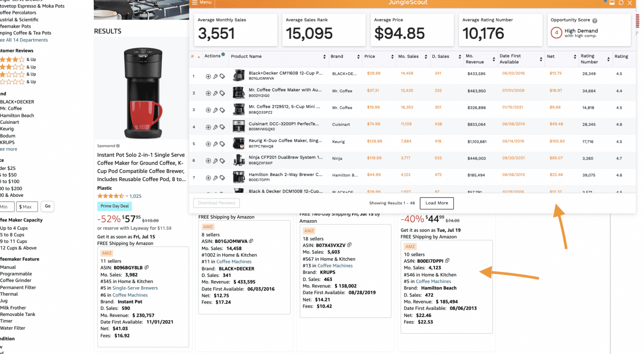Open the JungleScout Menu
644x354 pixels.
(202, 2)
